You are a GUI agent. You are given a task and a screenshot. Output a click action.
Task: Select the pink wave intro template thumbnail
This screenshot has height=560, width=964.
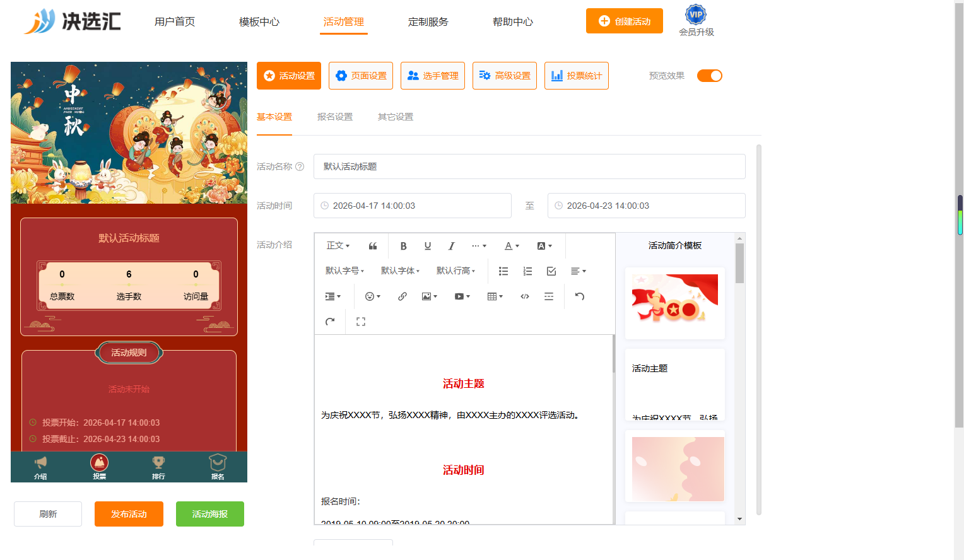coord(675,467)
